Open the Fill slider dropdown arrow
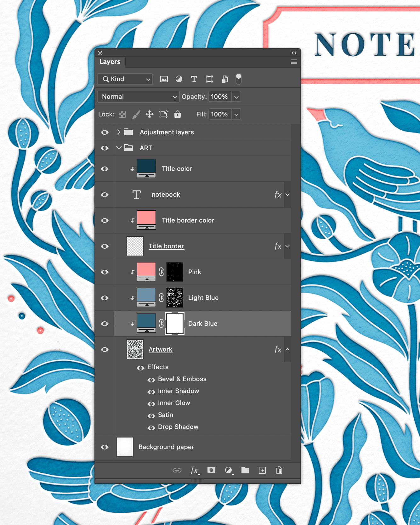The image size is (420, 525). [x=236, y=115]
